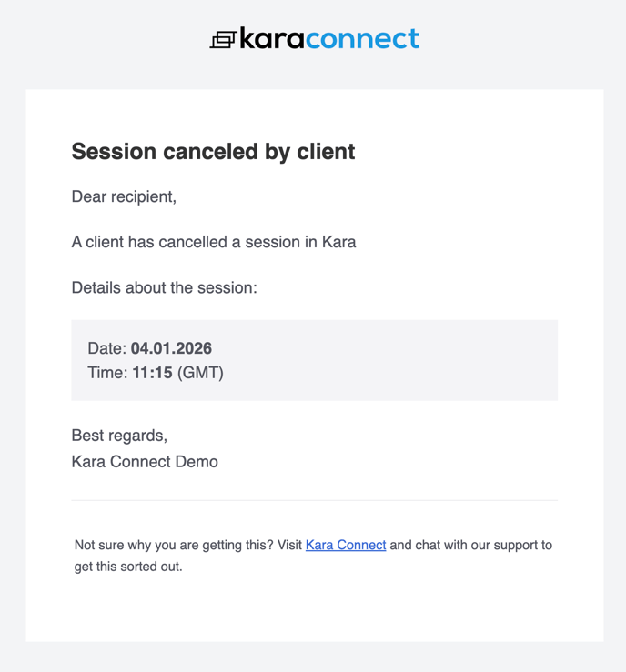Click the Kara Connect stacked-rectangles logo icon
This screenshot has width=626, height=672.
pyautogui.click(x=223, y=39)
